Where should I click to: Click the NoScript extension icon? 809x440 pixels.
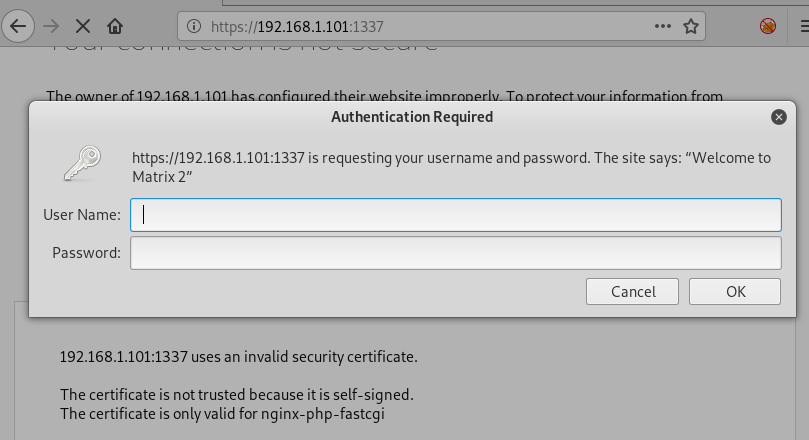(768, 25)
